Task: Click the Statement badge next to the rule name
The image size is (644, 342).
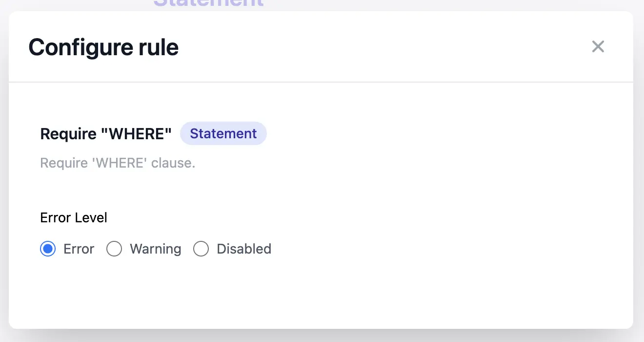Action: (x=223, y=133)
